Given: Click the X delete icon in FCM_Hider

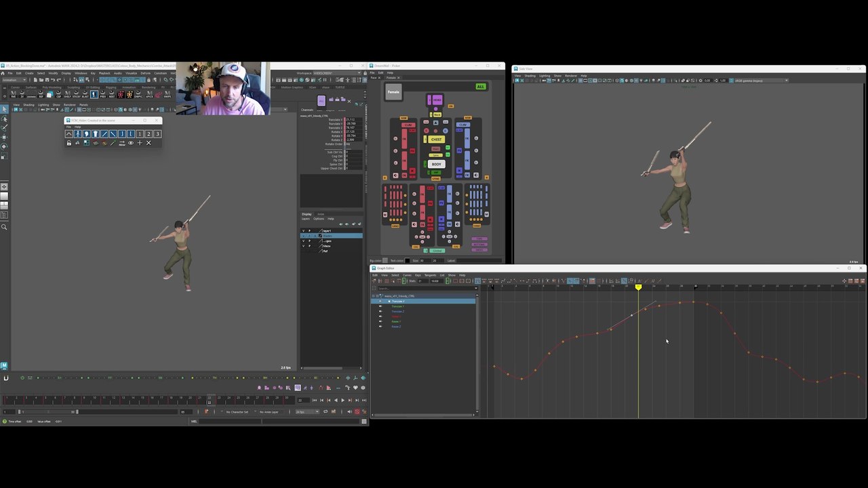Looking at the screenshot, I should [x=149, y=143].
